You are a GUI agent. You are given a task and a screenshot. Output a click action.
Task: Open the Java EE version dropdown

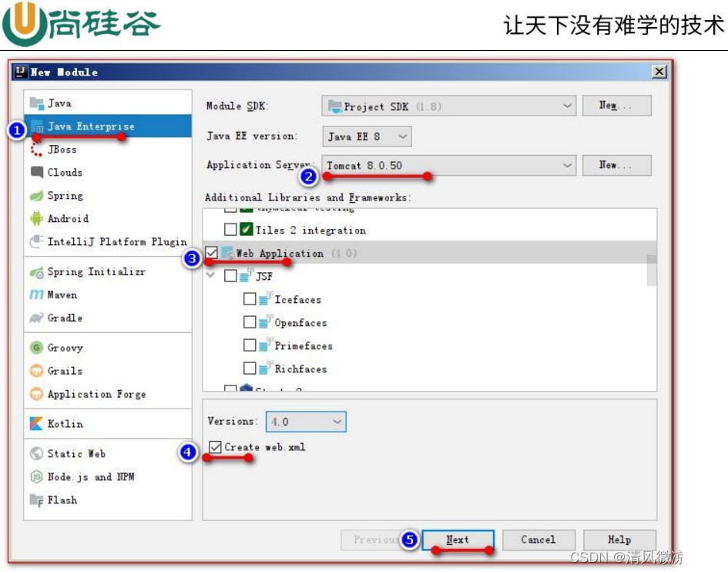(x=367, y=136)
